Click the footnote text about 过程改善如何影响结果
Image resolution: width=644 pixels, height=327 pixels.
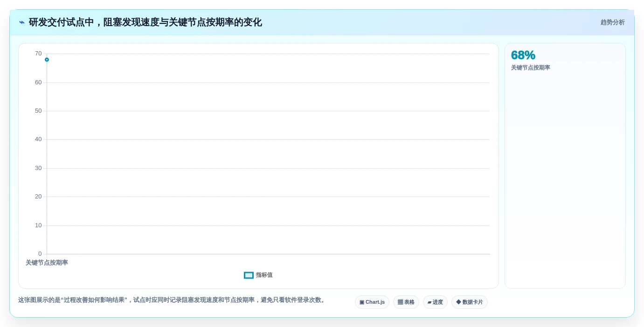coord(172,300)
